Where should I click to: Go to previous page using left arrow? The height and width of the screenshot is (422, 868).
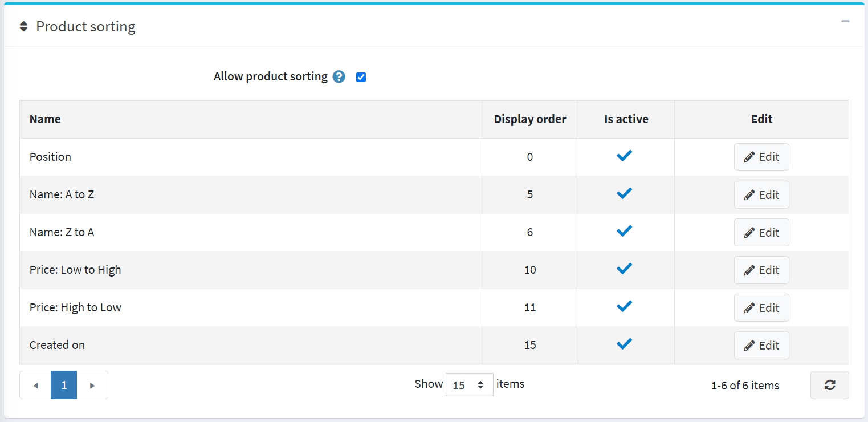(x=35, y=386)
